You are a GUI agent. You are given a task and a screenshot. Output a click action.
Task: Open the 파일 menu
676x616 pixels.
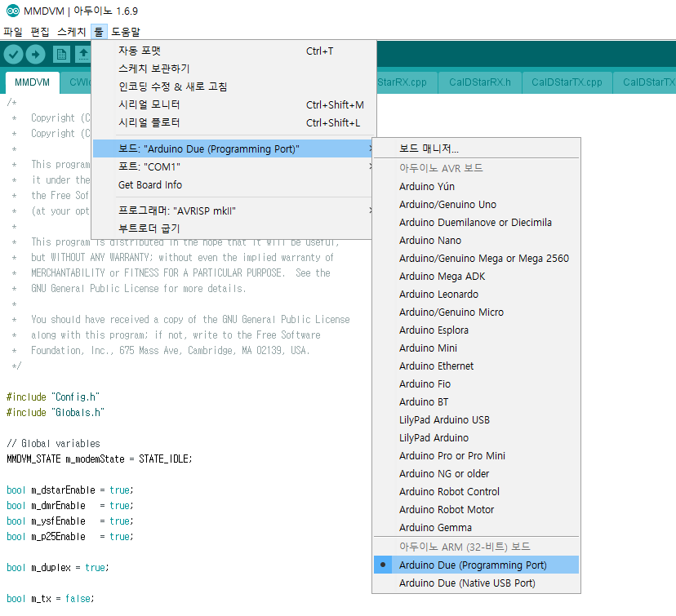[x=13, y=32]
